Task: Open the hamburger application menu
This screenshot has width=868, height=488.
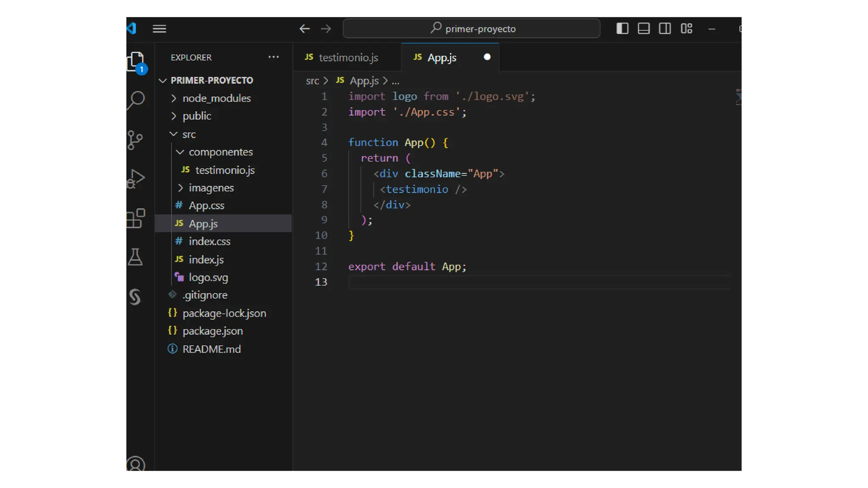Action: click(x=159, y=29)
